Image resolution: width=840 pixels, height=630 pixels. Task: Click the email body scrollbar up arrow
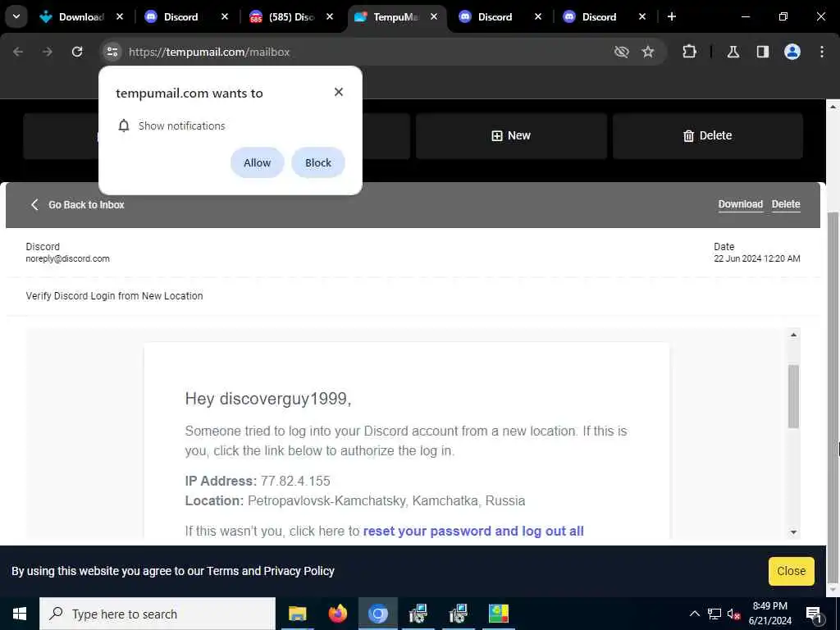[x=793, y=335]
